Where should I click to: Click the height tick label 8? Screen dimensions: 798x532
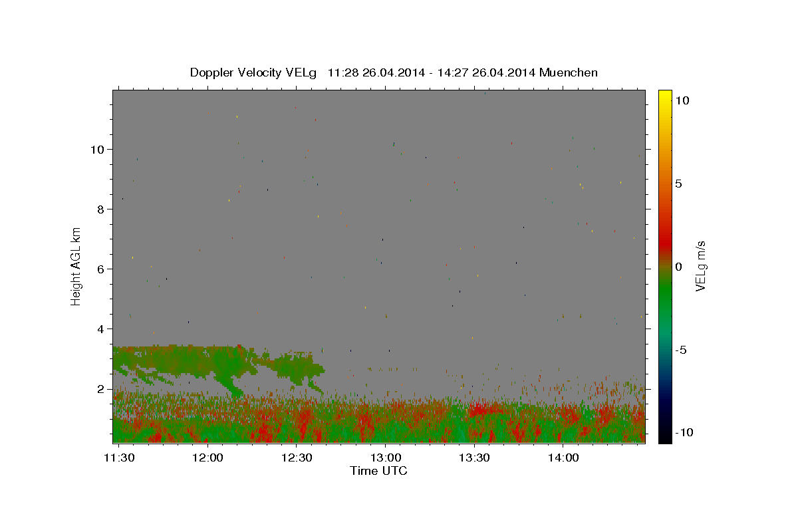pyautogui.click(x=101, y=209)
